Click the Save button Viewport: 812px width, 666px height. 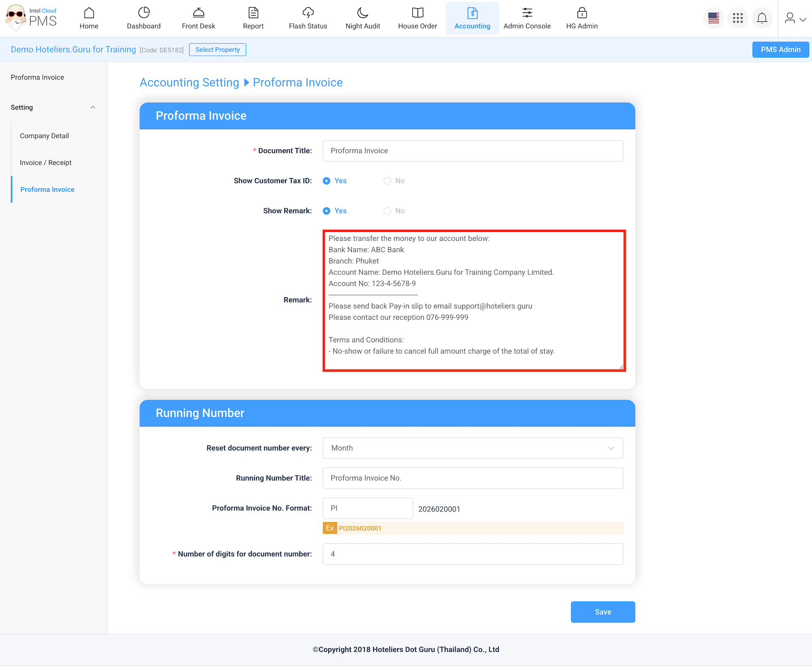coord(602,612)
